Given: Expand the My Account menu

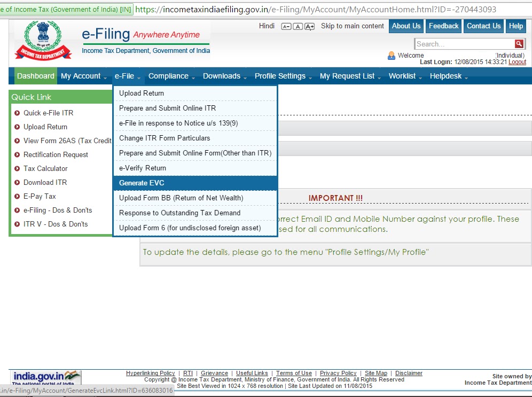Looking at the screenshot, I should coord(83,76).
